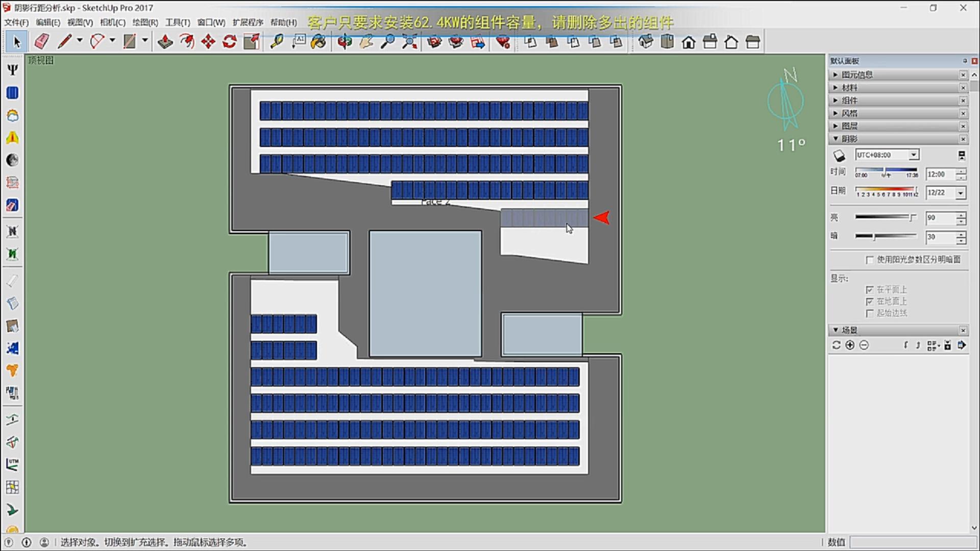Viewport: 980px width, 551px height.
Task: Select the Move tool
Action: tap(208, 42)
